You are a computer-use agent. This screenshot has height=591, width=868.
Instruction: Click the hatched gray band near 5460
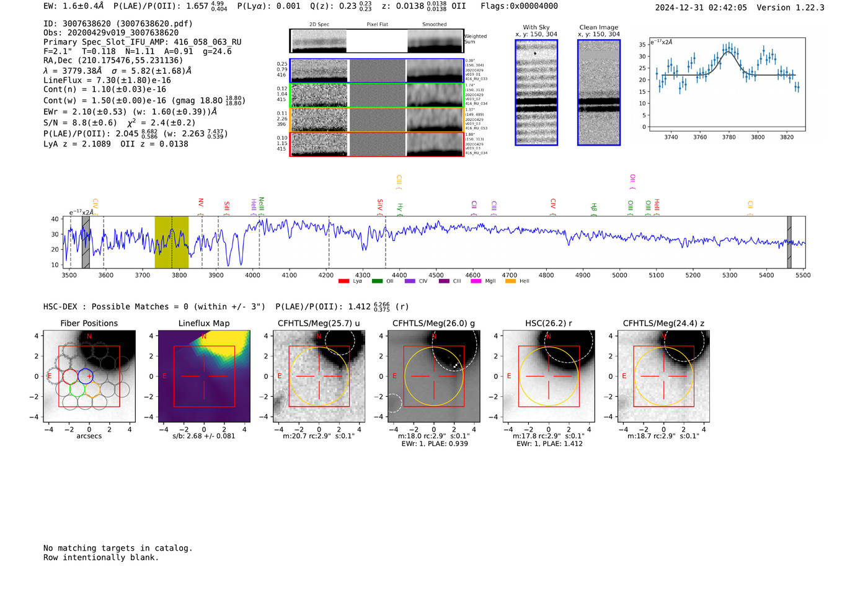789,242
